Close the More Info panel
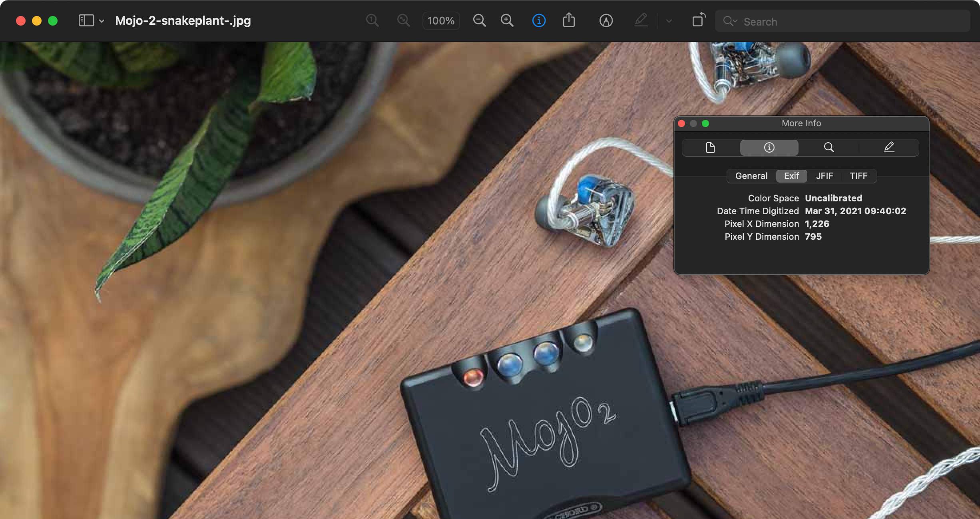Viewport: 980px width, 519px height. pos(681,123)
